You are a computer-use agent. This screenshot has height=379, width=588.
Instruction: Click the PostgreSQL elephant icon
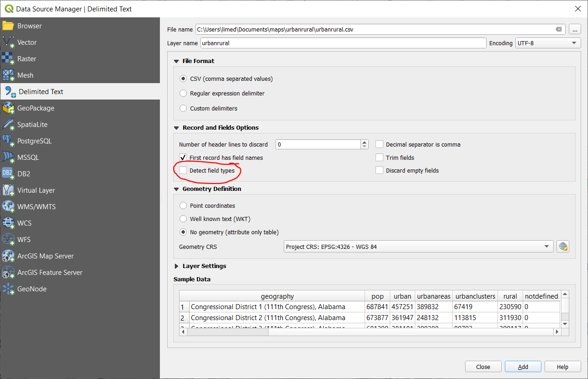8,141
